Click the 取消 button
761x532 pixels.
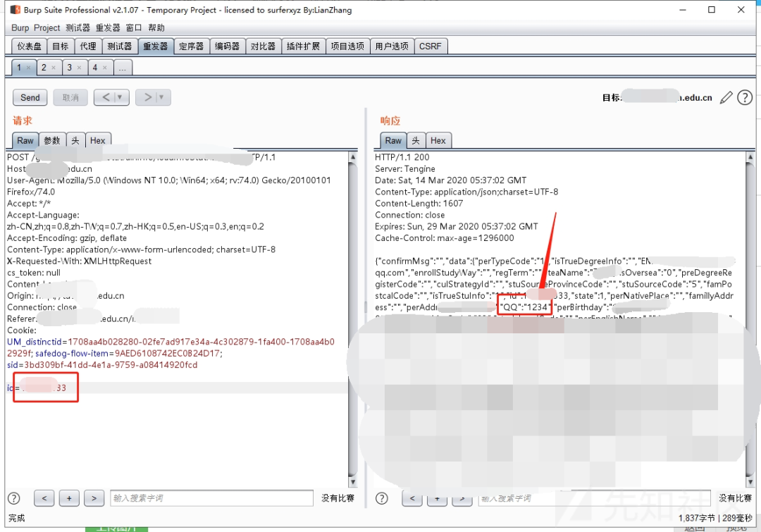coord(70,97)
